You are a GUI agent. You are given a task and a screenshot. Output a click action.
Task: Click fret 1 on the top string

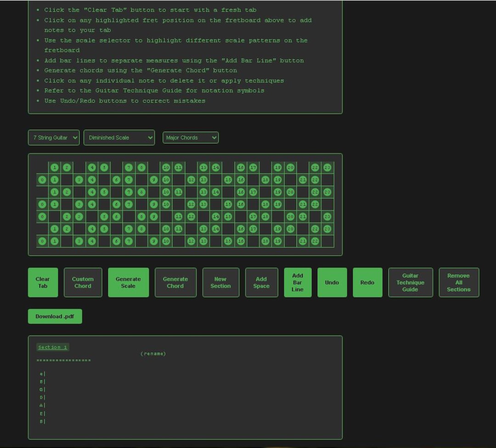[55, 168]
